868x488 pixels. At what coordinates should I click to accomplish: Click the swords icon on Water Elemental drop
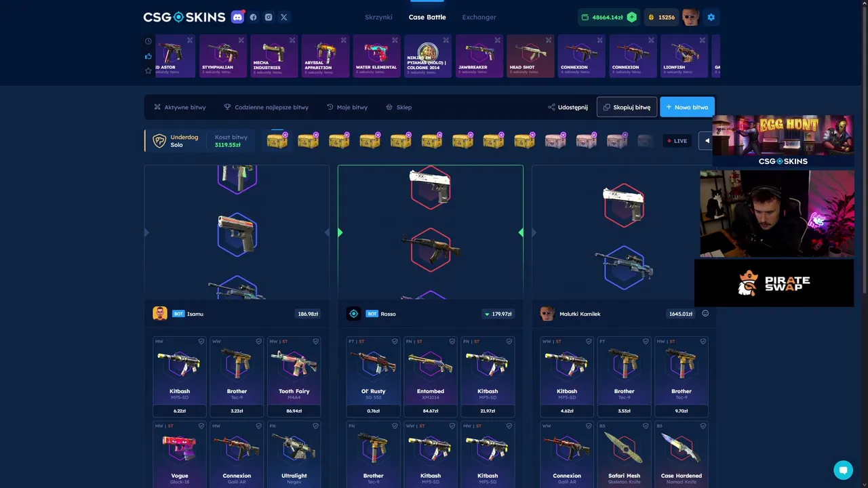click(x=395, y=40)
